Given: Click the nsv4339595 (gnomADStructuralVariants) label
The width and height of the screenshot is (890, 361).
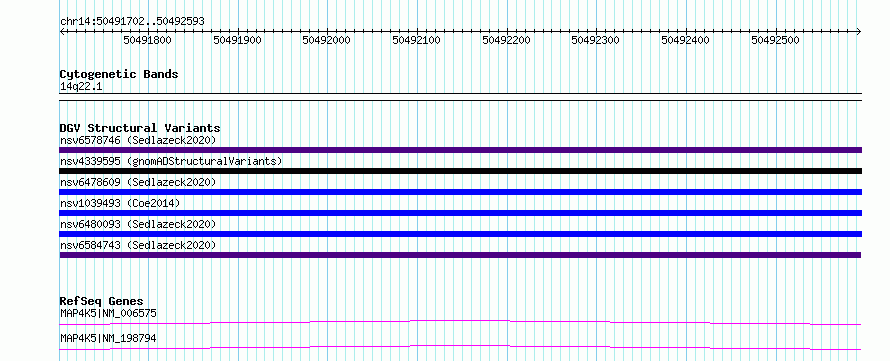Looking at the screenshot, I should click(171, 161).
